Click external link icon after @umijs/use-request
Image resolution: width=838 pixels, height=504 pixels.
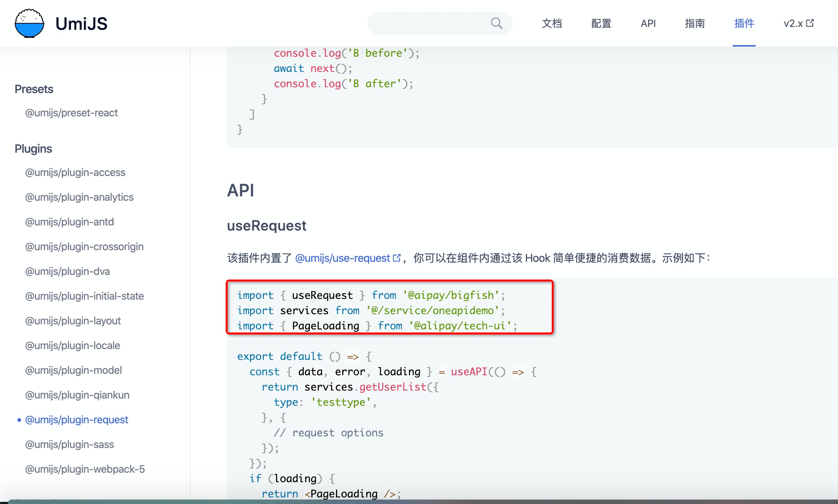click(397, 258)
